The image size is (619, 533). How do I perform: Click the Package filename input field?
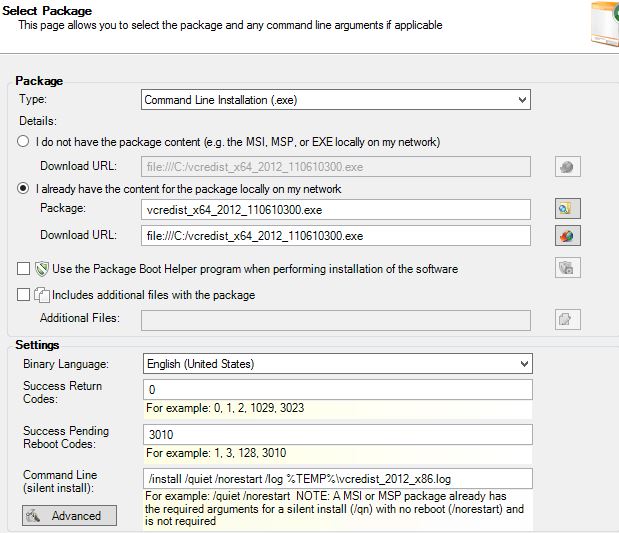coord(336,210)
